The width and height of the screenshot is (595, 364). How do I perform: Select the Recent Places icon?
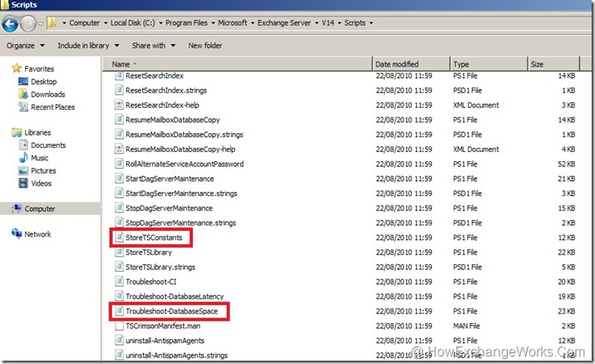click(x=23, y=107)
